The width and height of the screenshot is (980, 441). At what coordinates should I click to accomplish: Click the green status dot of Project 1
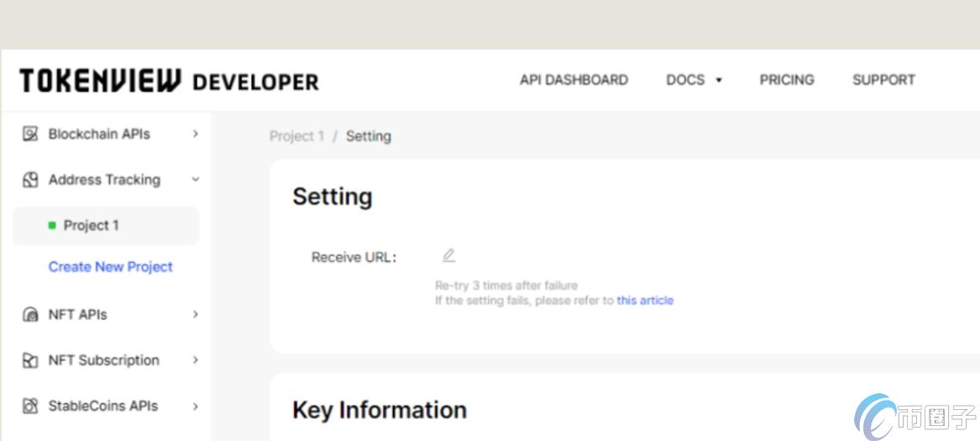coord(53,226)
